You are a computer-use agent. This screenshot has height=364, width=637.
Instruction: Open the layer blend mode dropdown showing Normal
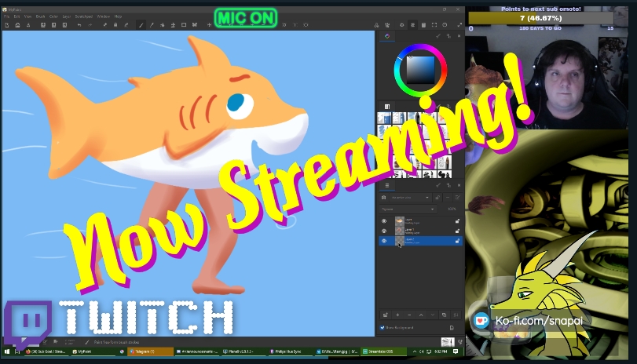(408, 209)
